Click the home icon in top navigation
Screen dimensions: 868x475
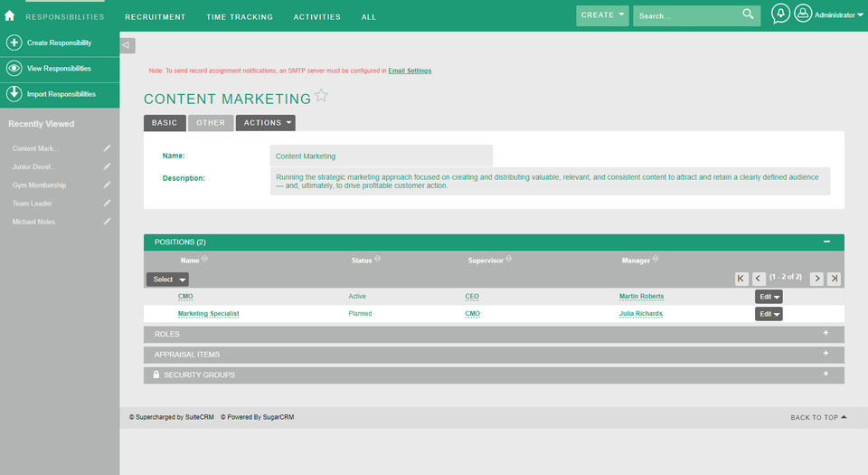(10, 15)
